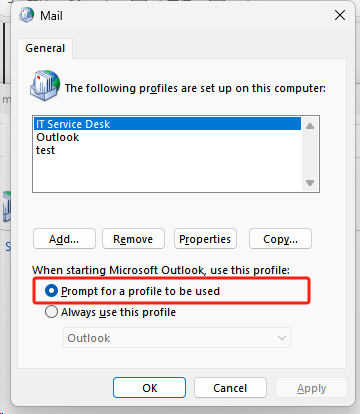Open profile Properties
The image size is (360, 414).
205,239
